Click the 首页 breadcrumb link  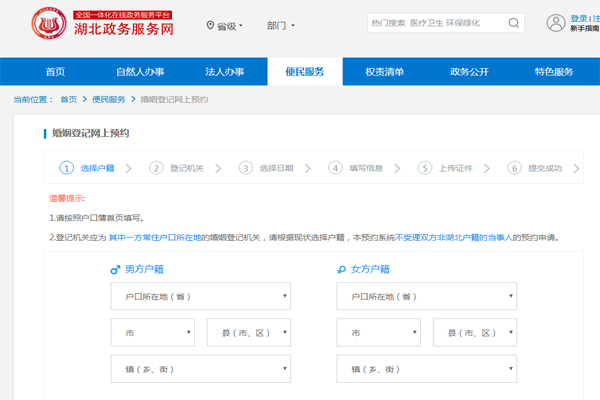click(69, 100)
